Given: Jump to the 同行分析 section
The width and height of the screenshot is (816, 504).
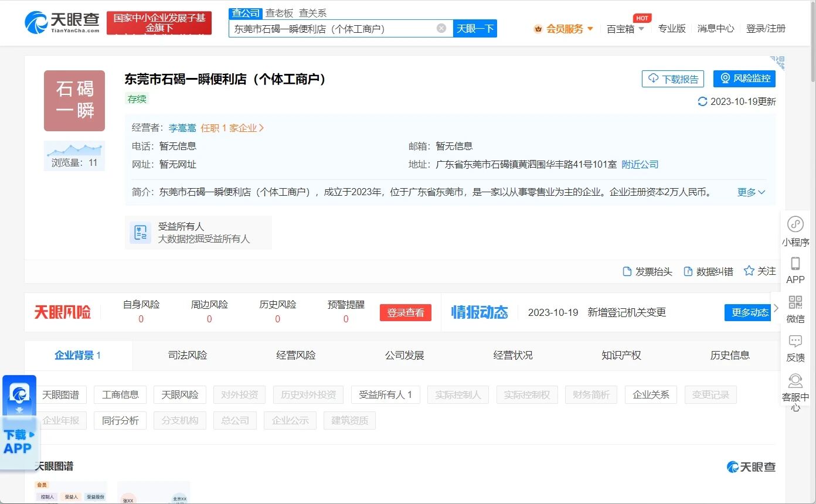Looking at the screenshot, I should [x=120, y=420].
